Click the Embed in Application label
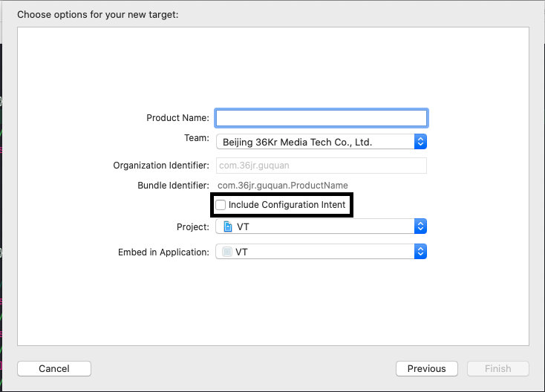The width and height of the screenshot is (545, 392). point(163,252)
